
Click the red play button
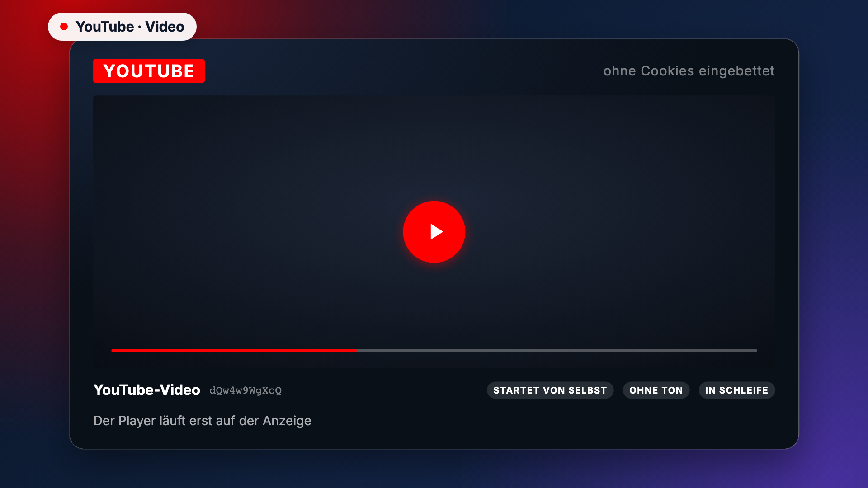tap(434, 232)
